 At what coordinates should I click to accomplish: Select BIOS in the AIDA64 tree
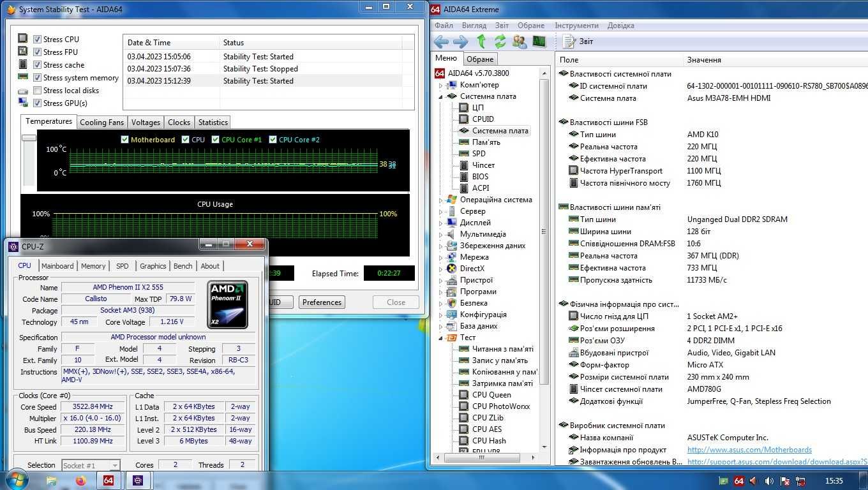click(480, 177)
